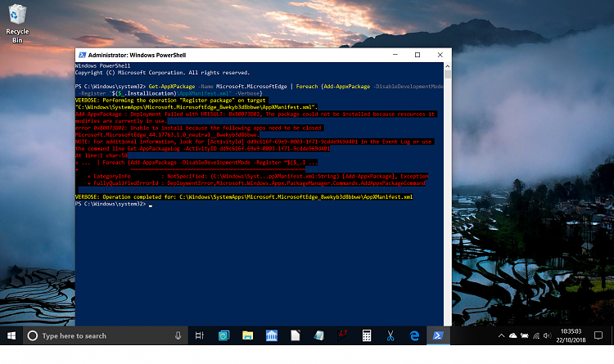
Task: Click the 'Get-AppXPackage' command text
Action: [172, 87]
